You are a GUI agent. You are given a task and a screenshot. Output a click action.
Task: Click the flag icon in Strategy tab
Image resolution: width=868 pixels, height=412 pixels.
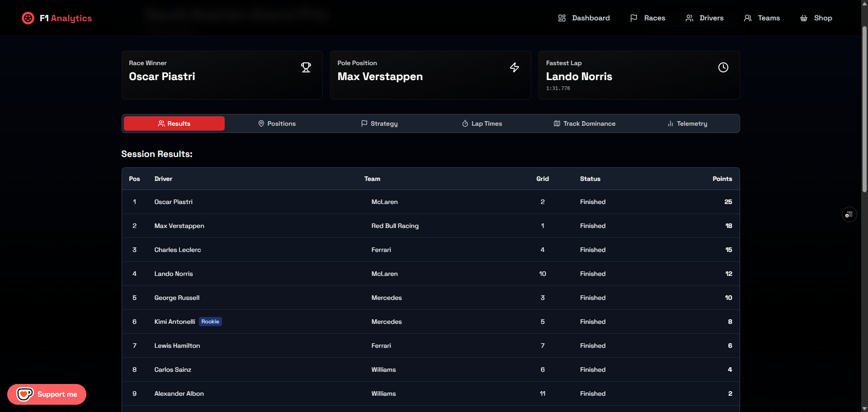[x=364, y=123]
